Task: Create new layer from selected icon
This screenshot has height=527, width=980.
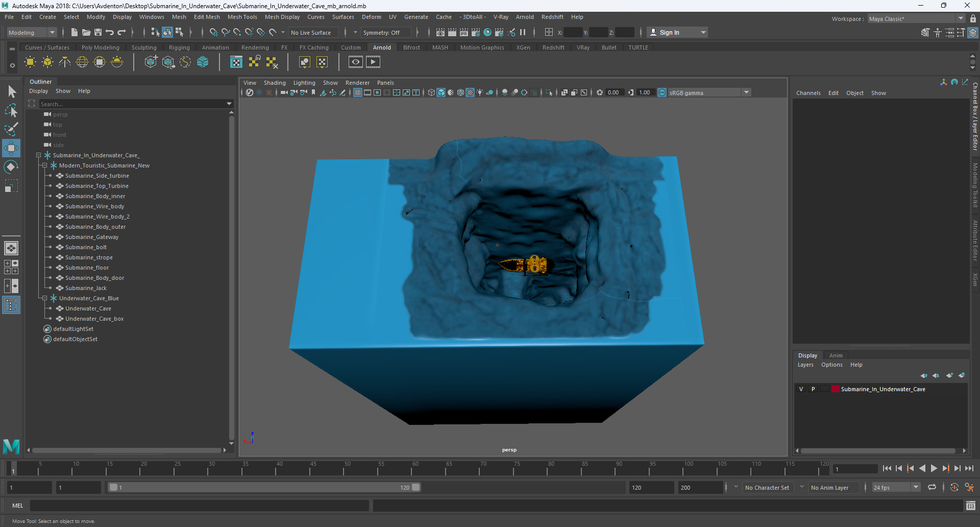Action: pos(962,375)
